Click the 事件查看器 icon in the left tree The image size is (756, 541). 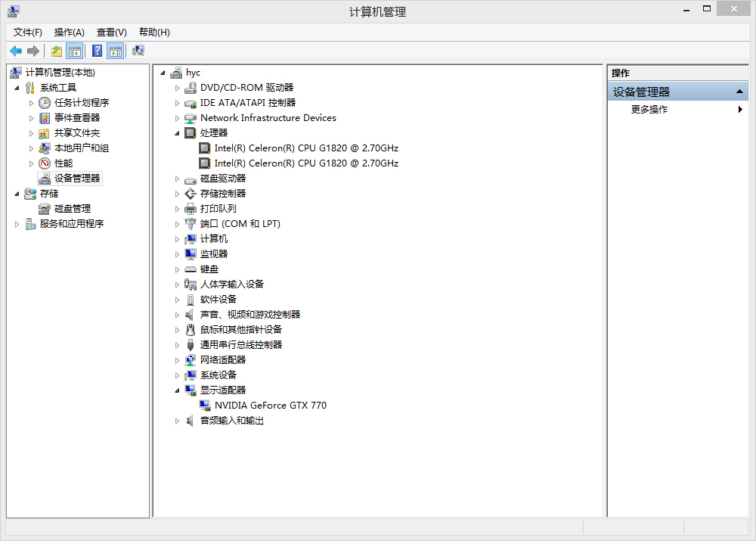click(x=45, y=118)
